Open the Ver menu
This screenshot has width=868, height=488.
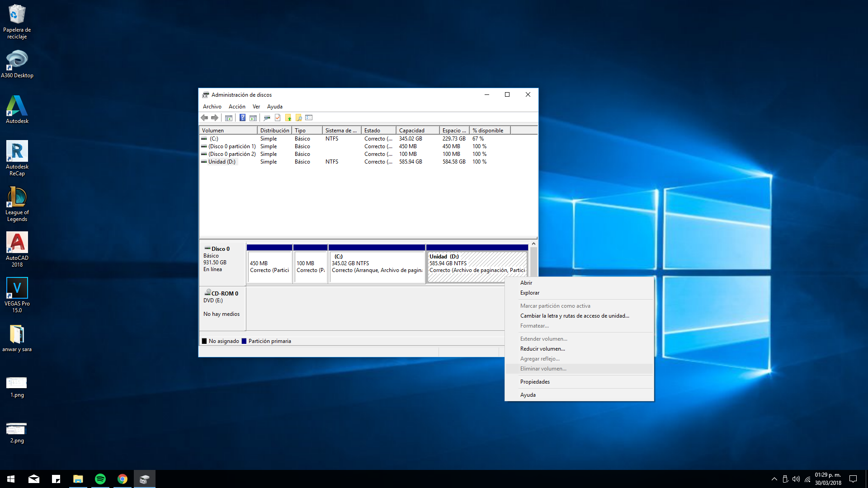click(256, 107)
